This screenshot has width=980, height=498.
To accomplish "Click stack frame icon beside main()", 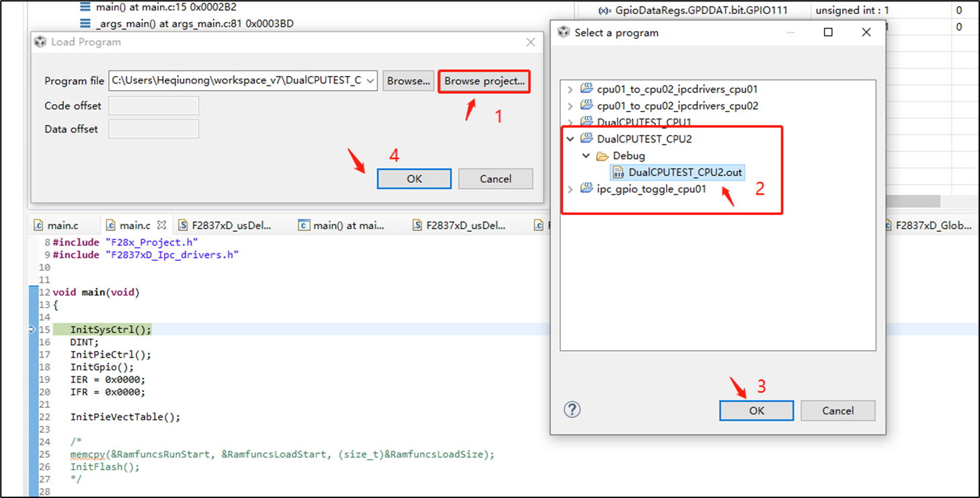I will click(85, 7).
